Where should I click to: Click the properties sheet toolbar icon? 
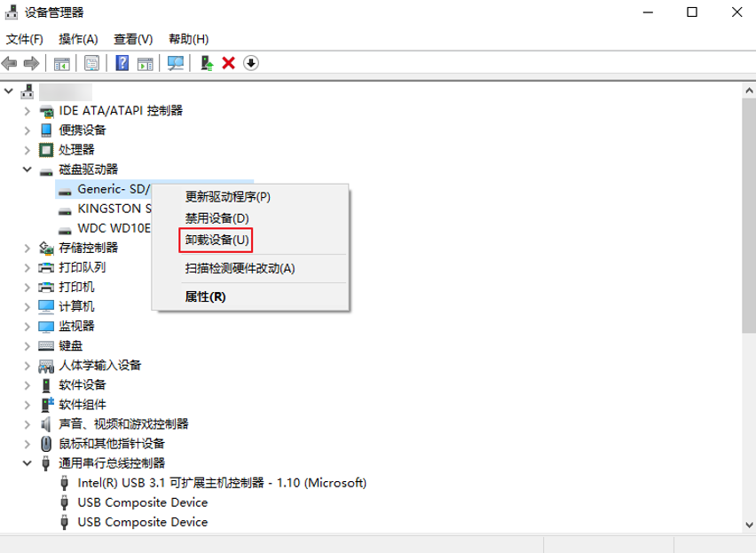pyautogui.click(x=91, y=63)
